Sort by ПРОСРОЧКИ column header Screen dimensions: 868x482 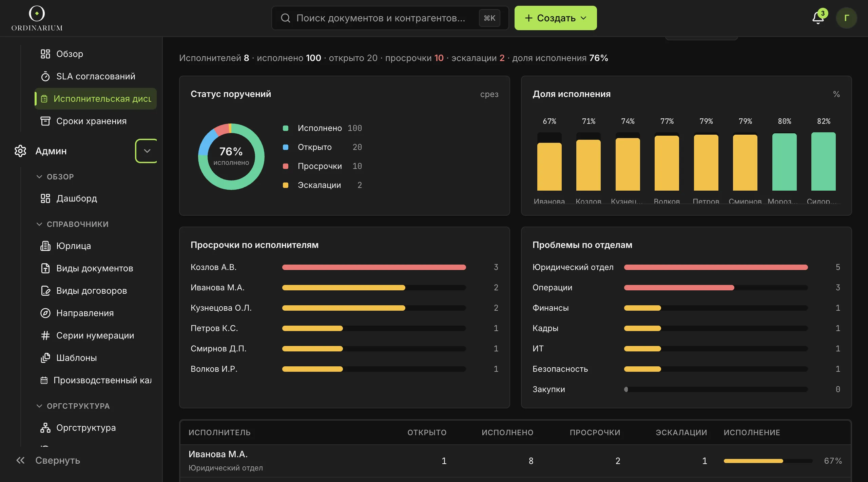click(x=595, y=432)
